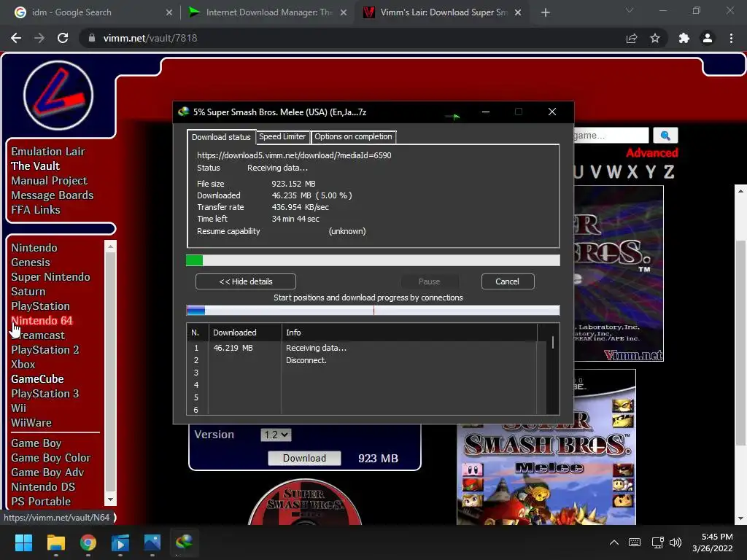Open the media player taskbar icon
The height and width of the screenshot is (560, 747).
pos(120,542)
